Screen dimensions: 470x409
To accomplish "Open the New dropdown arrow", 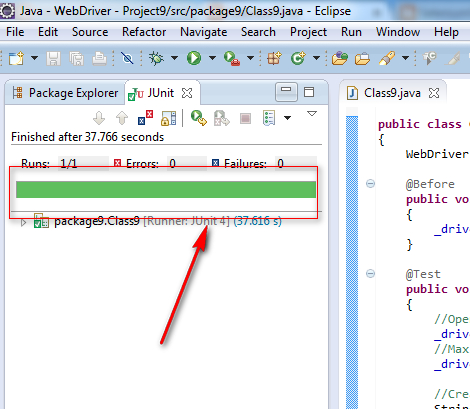I will (x=34, y=58).
